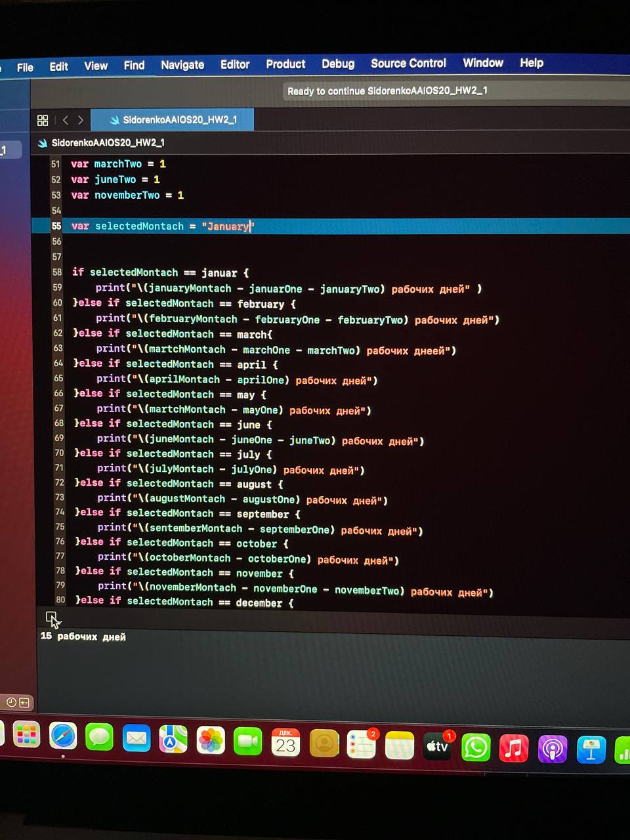
Task: Click 'novemberTwo' on line 53
Action: (x=127, y=195)
